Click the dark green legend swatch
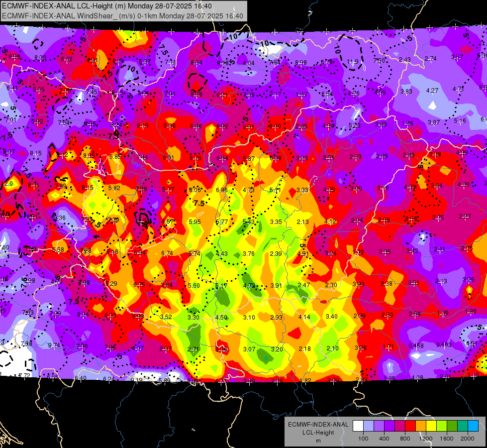Screen dimensions: 487x448 pos(452,426)
